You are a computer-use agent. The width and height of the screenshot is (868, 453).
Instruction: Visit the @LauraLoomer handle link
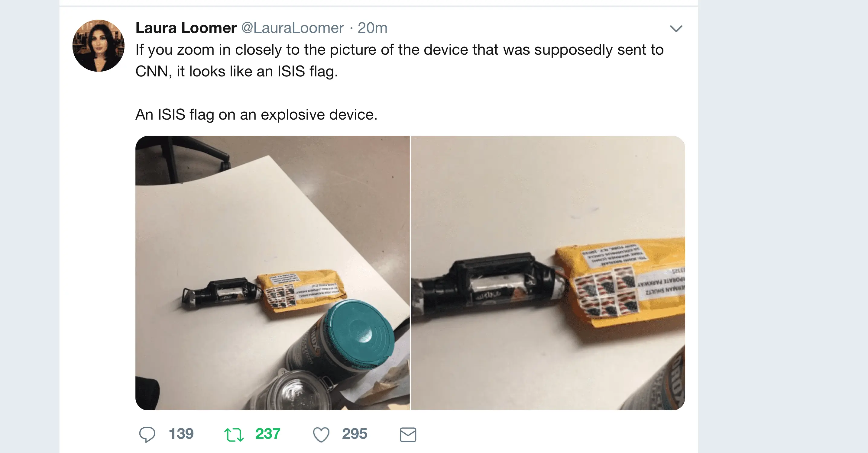[293, 27]
